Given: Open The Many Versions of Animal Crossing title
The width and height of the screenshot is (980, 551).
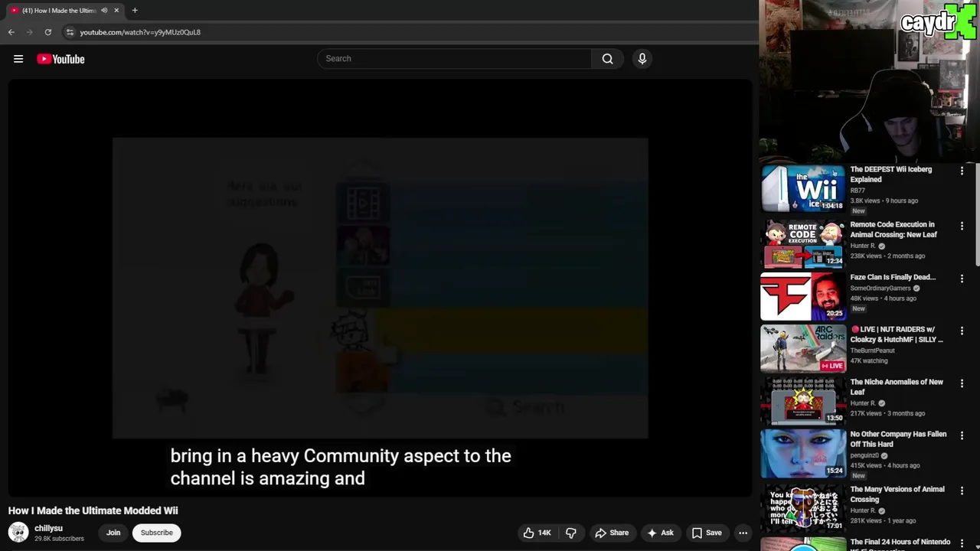Looking at the screenshot, I should point(897,494).
